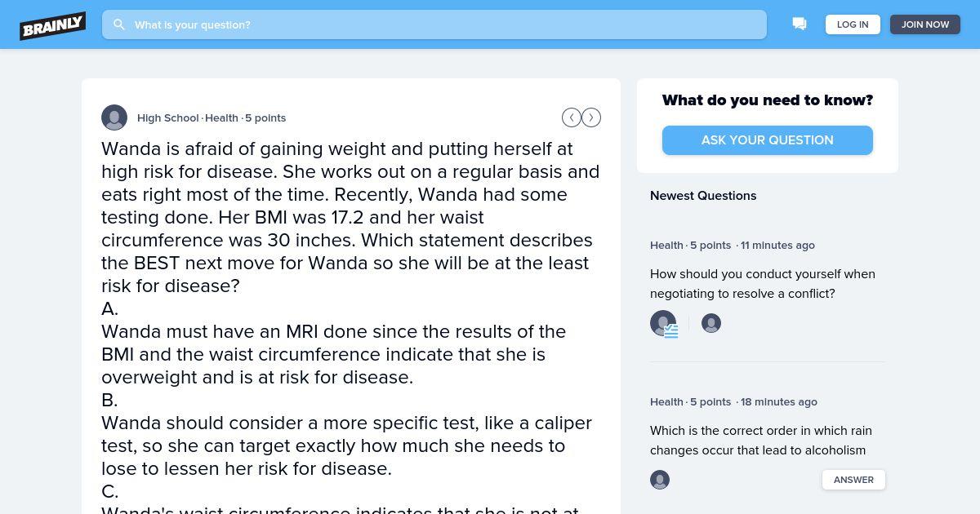Click Health tag on 11 minutes ago question
This screenshot has height=514, width=980.
[666, 245]
